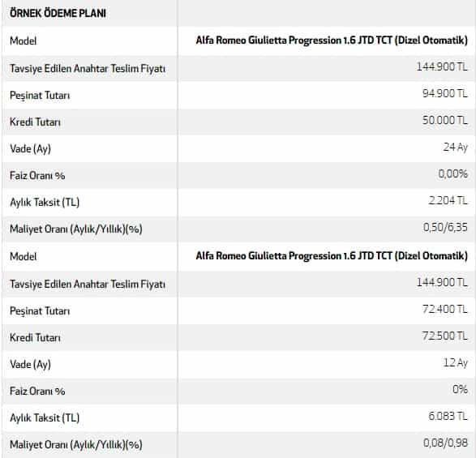Image resolution: width=476 pixels, height=458 pixels.
Task: Click the 50.000 TL loan amount
Action: click(444, 120)
